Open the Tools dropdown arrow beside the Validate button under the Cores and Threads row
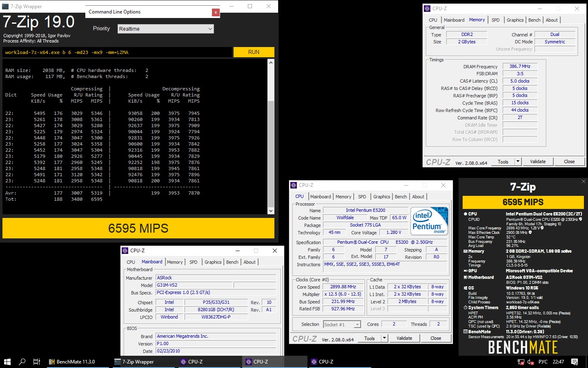The height and width of the screenshot is (368, 588). click(x=384, y=338)
